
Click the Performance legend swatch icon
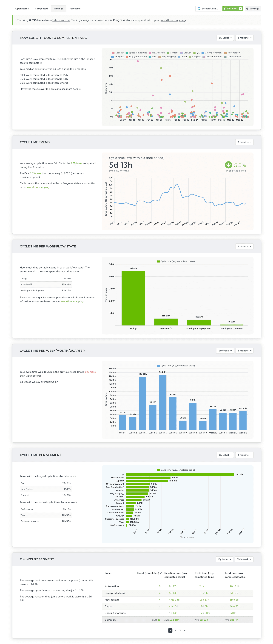click(225, 57)
